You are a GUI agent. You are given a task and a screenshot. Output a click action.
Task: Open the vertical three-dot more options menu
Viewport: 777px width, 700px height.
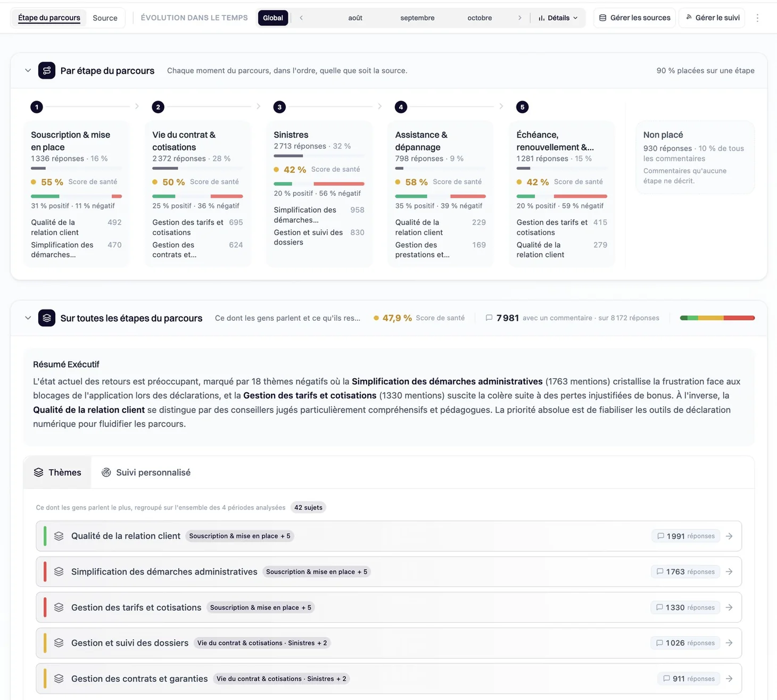pyautogui.click(x=757, y=18)
